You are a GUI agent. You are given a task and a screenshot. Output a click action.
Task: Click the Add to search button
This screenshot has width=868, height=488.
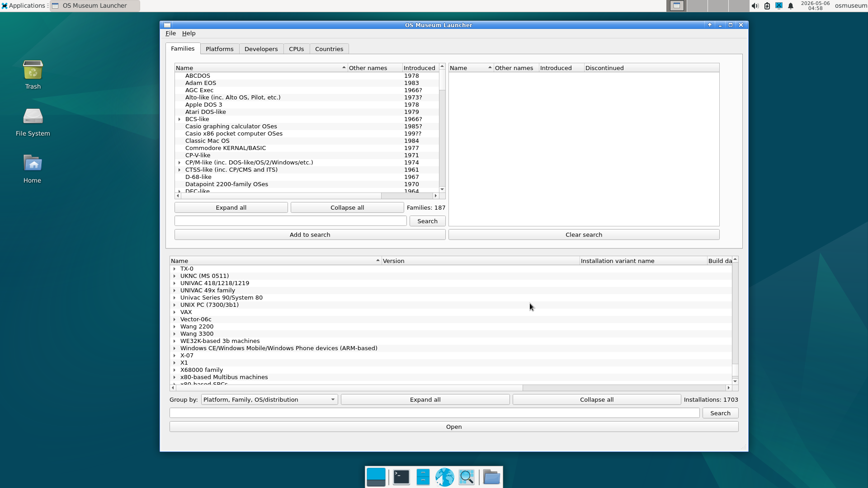310,235
